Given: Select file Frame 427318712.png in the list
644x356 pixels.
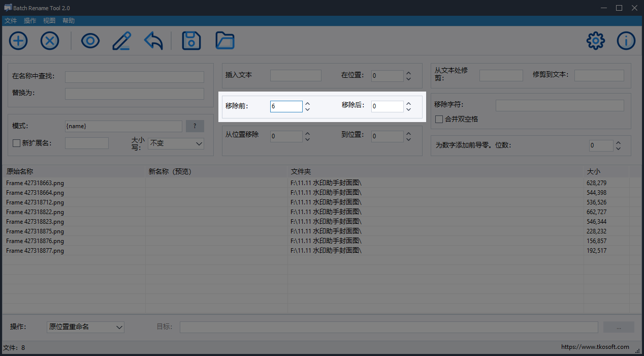Looking at the screenshot, I should coord(36,202).
